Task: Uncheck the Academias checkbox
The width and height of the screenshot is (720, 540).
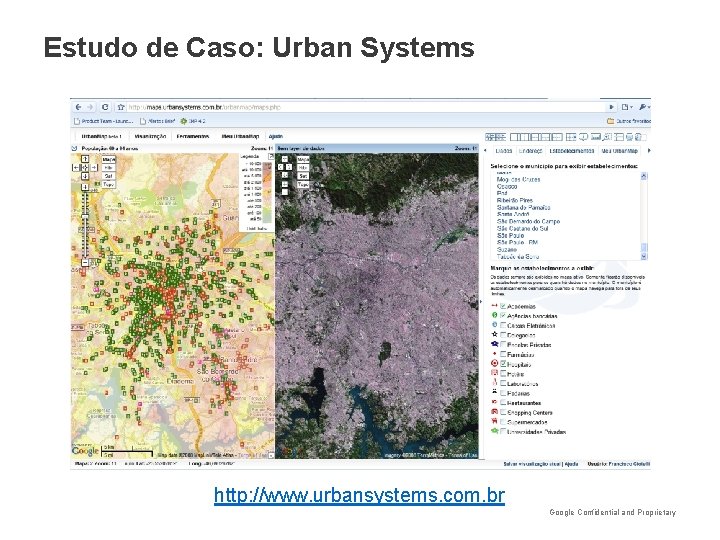Action: pyautogui.click(x=503, y=306)
